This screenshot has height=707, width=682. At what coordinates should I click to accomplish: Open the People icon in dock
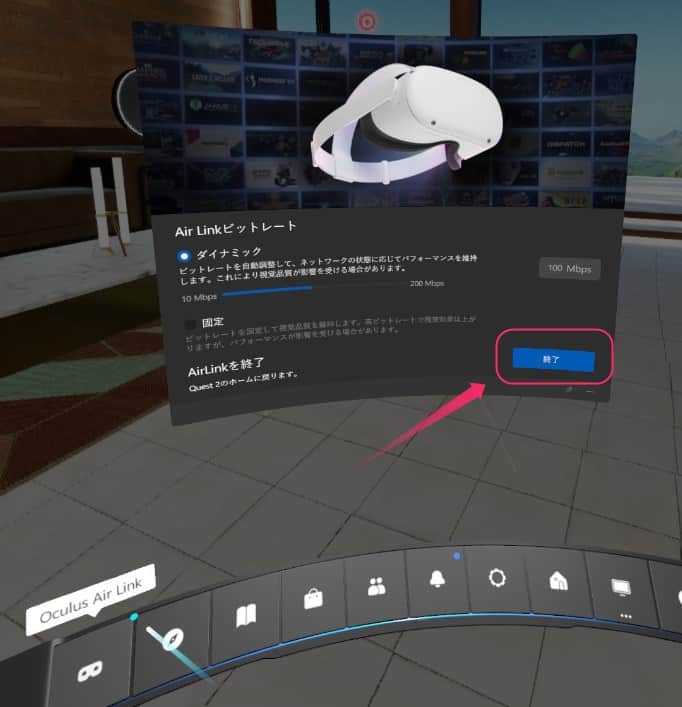376,586
